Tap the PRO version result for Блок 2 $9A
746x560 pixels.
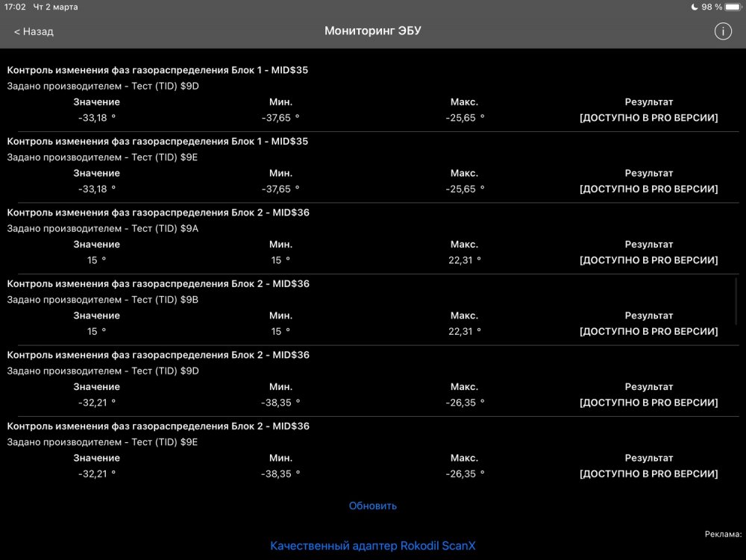point(648,260)
